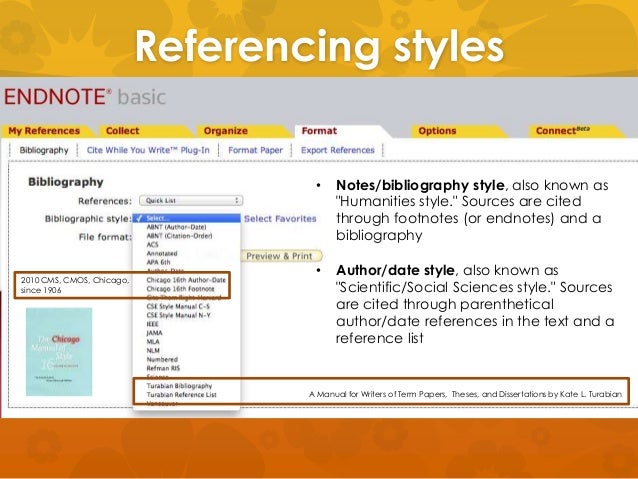Choose Chicago 16th Footnote style
The width and height of the screenshot is (638, 479).
[x=180, y=289]
